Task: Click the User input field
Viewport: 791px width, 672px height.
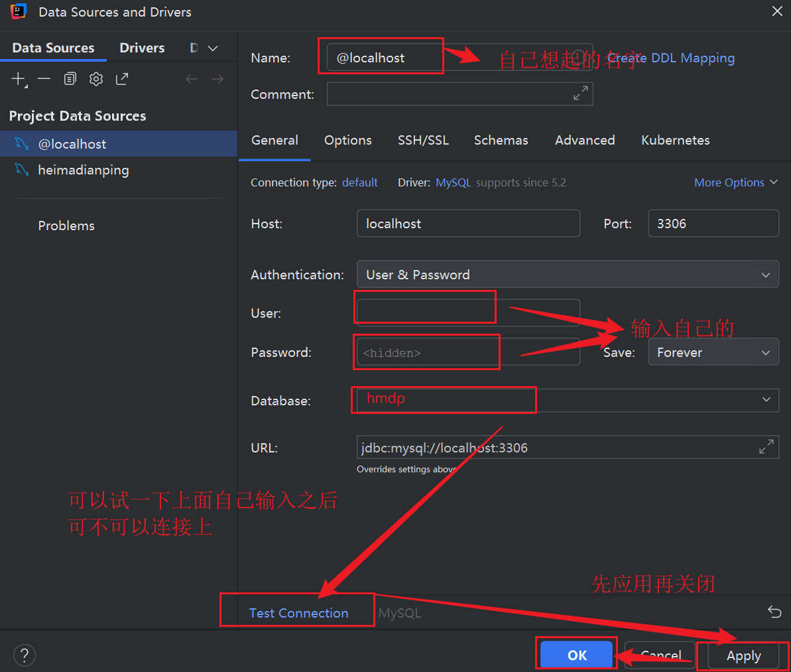Action: (468, 312)
